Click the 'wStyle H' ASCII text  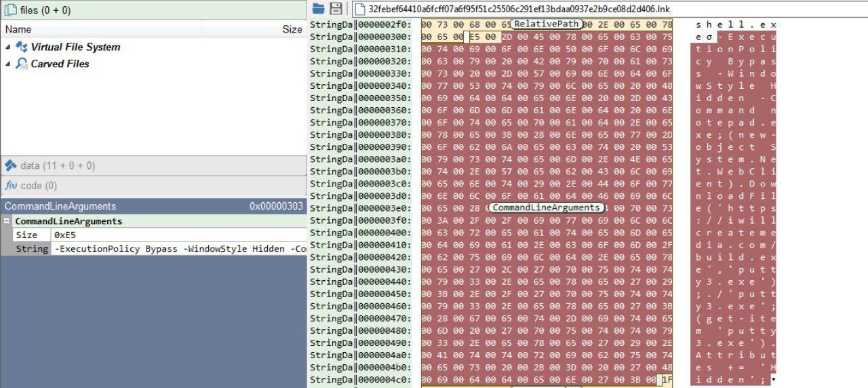point(735,85)
